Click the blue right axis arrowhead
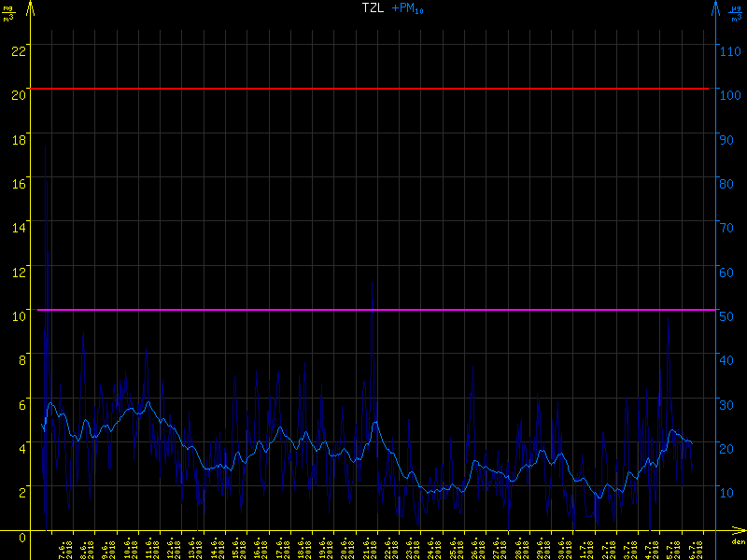Screen dimensions: 747x560 pyautogui.click(x=716, y=8)
